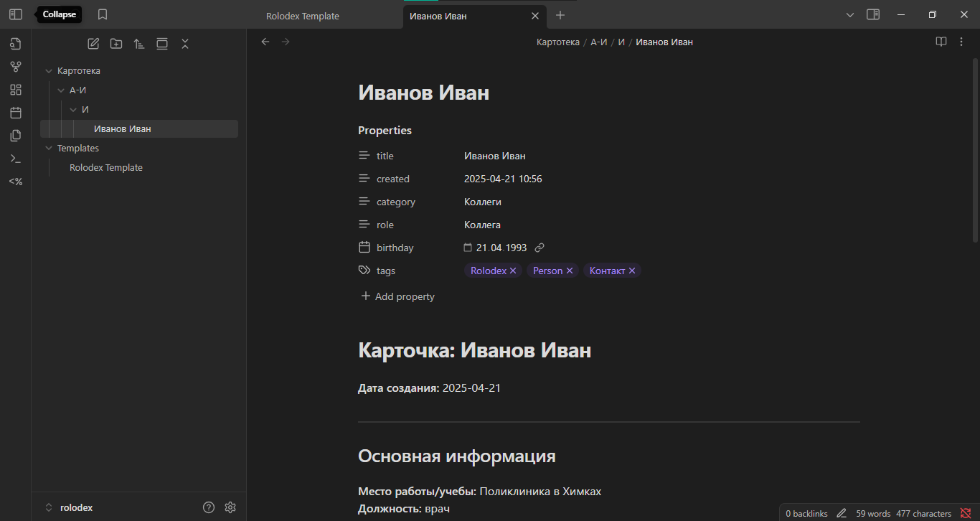
Task: Create a new canvas from the ribbon
Action: (16, 90)
